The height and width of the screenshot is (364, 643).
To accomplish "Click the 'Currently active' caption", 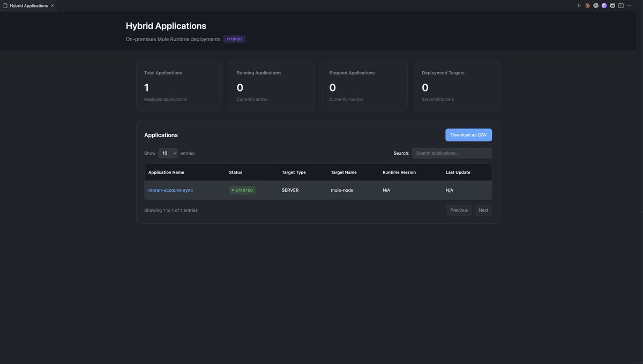I will tap(252, 99).
